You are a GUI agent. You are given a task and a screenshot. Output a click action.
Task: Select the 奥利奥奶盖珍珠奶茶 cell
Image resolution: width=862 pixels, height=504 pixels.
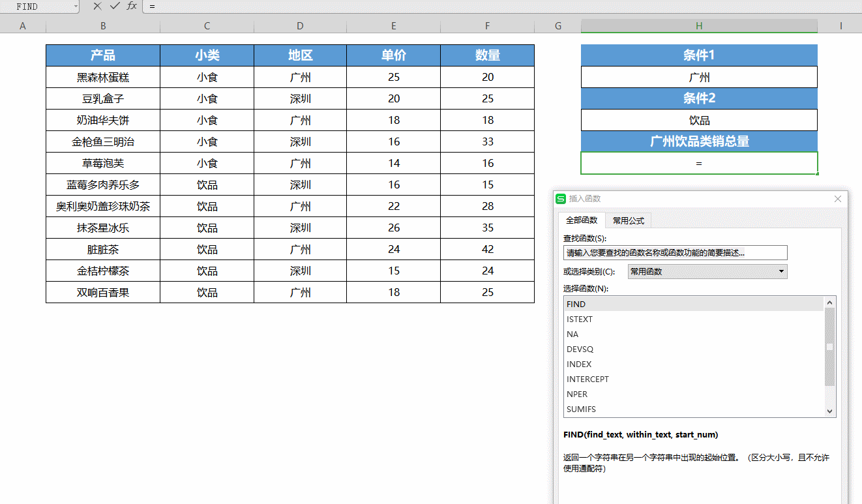103,206
